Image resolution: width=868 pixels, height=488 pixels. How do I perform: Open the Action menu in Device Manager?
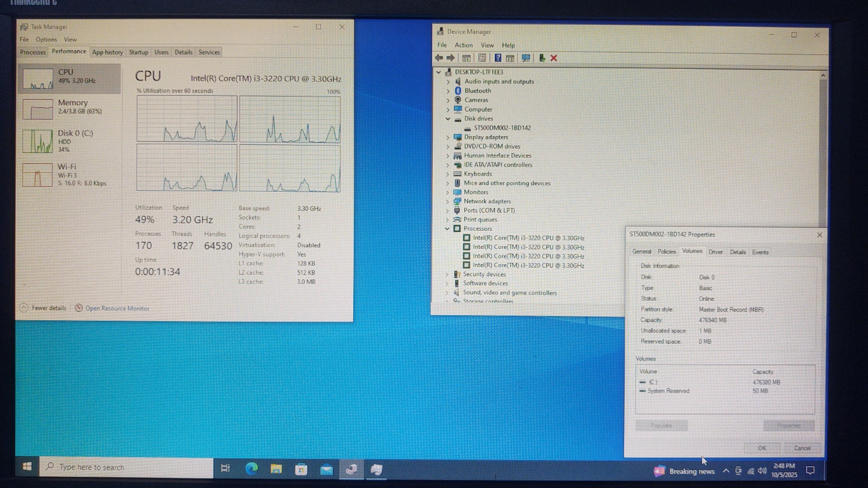coord(463,45)
